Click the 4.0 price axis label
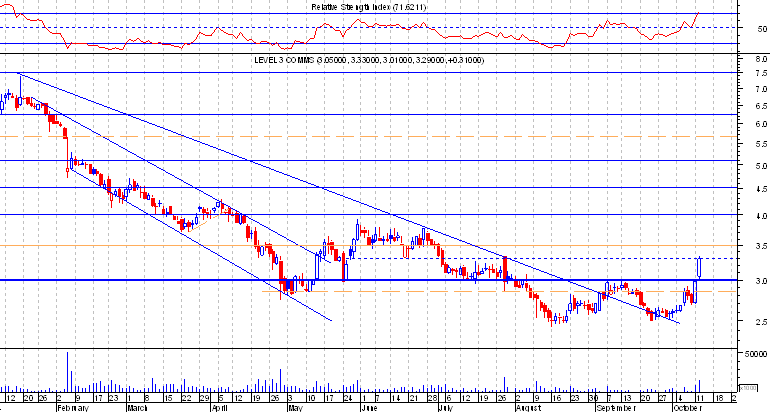 coord(762,216)
